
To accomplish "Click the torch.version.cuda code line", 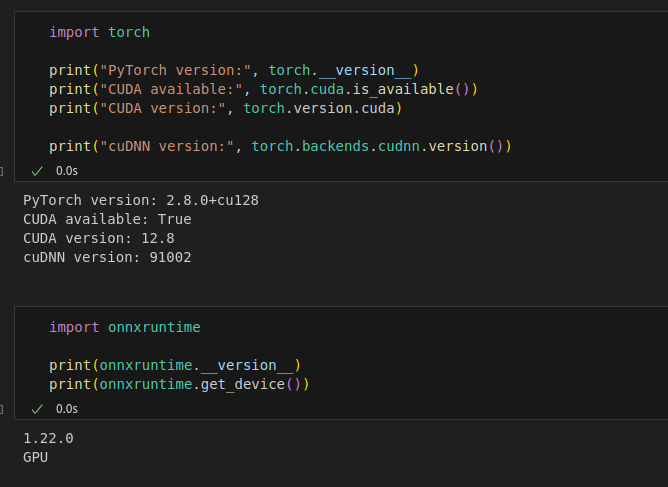I will tap(225, 108).
